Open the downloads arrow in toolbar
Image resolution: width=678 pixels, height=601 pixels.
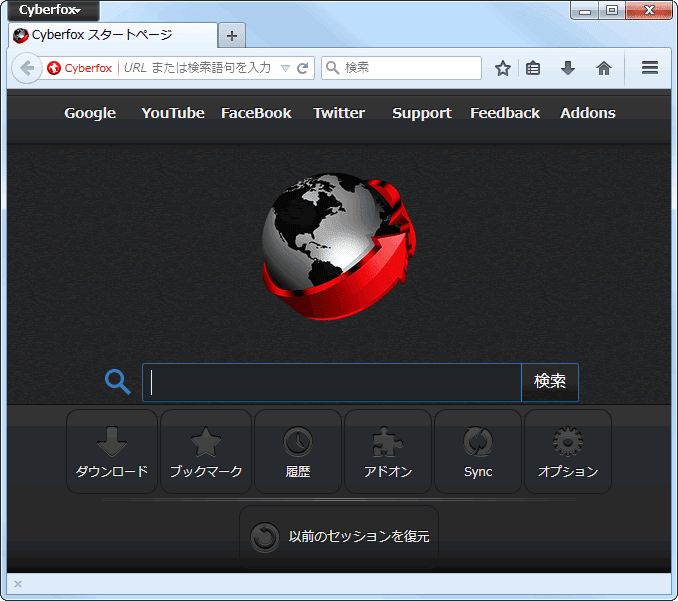click(568, 68)
